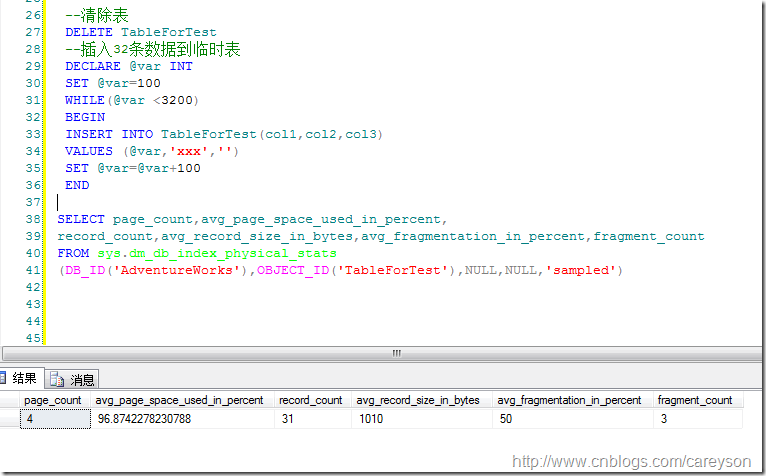Select the page_count cell value 4
Viewport: 766px width, 476px height.
tap(55, 419)
